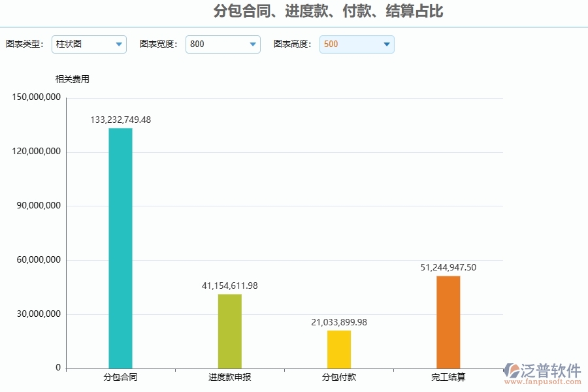The height and width of the screenshot is (392, 588).
Task: Click the orange 完工结算 bar
Action: (448, 320)
